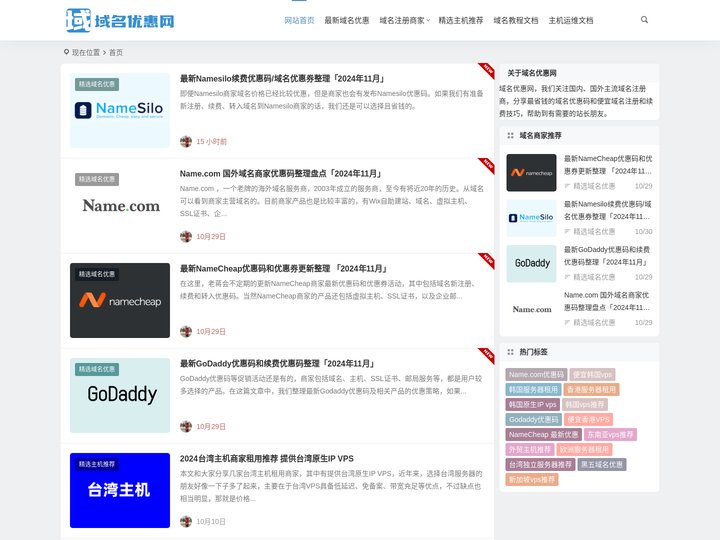Open 主机运维文档 nav item

coord(571,20)
